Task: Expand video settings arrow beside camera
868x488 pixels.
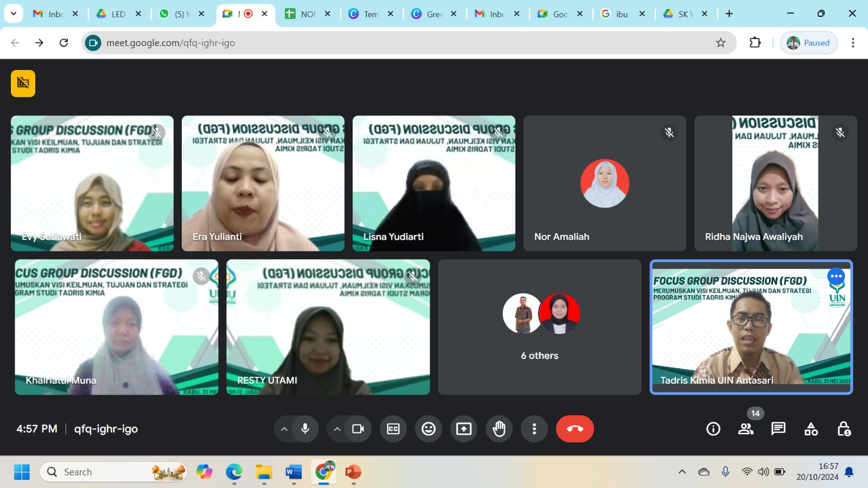Action: 337,429
